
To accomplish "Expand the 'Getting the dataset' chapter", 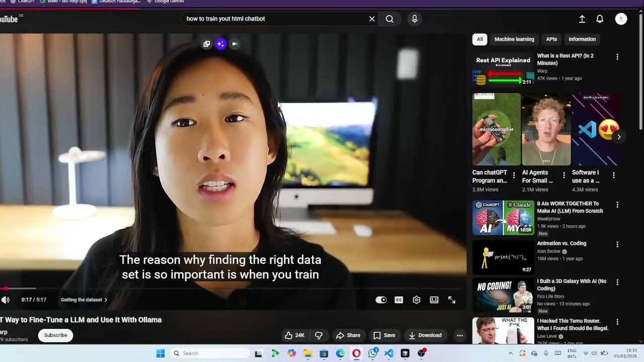I will point(84,300).
